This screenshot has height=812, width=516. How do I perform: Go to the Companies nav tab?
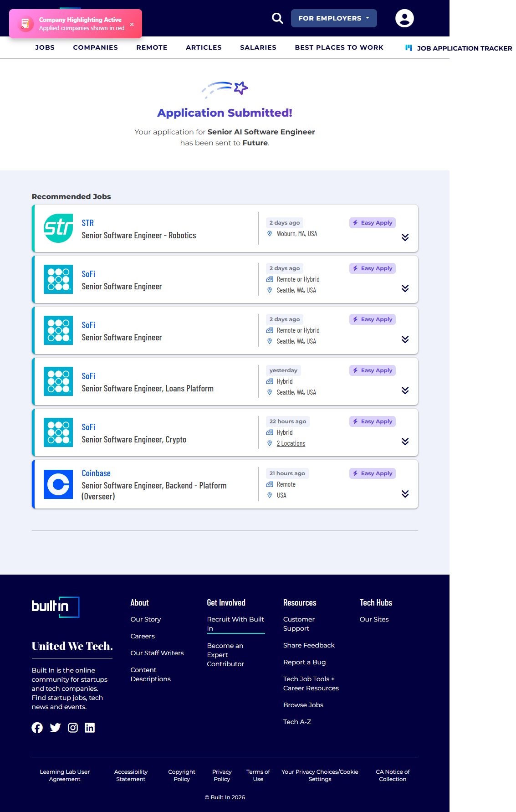95,47
